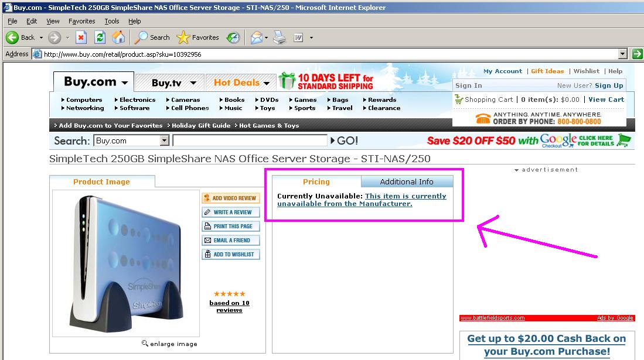644x360 pixels.
Task: Open the Forward button history dropdown arrow
Action: click(x=68, y=38)
